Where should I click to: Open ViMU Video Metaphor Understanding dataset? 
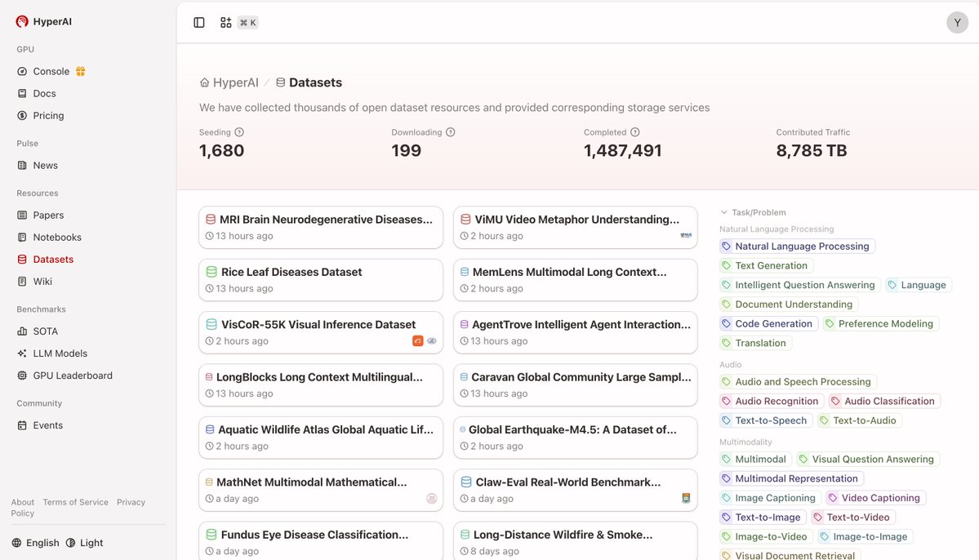[575, 227]
